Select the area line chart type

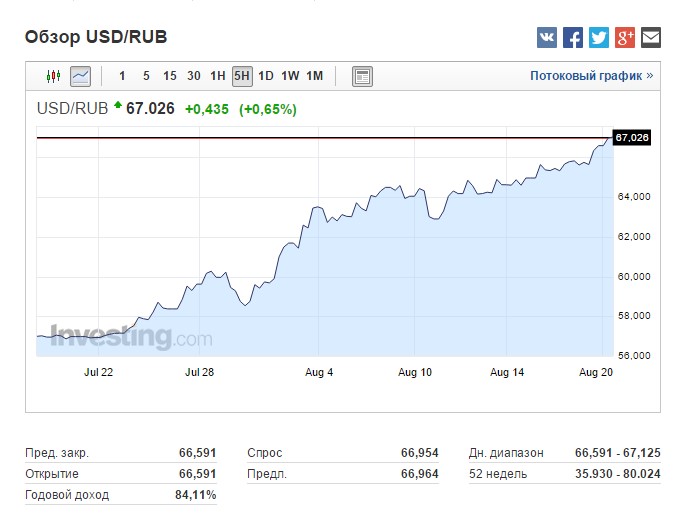(80, 76)
